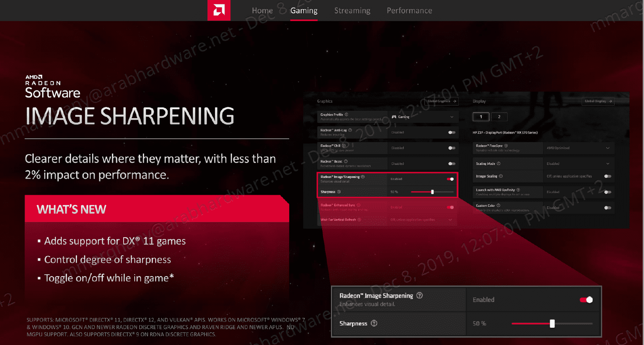
Task: Enable Custom Color switch
Action: tap(607, 207)
